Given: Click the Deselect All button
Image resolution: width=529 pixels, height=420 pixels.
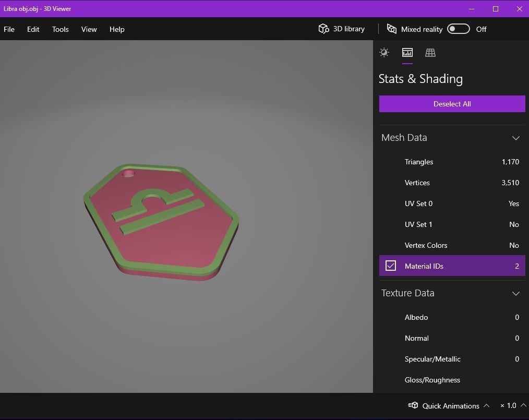Looking at the screenshot, I should coord(452,104).
